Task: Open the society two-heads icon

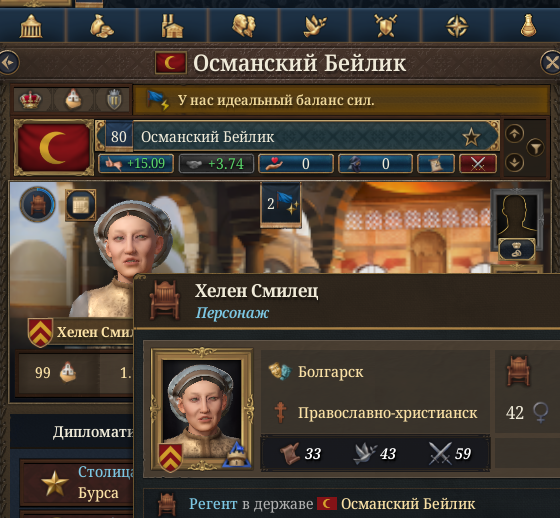Action: 244,26
